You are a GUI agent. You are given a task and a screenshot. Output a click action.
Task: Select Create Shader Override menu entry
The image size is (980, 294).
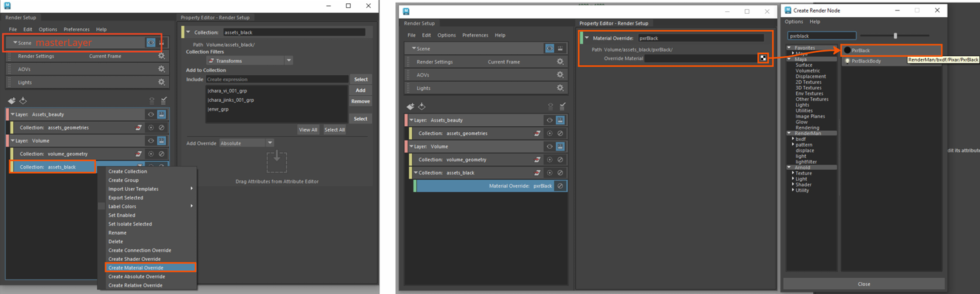pos(134,259)
